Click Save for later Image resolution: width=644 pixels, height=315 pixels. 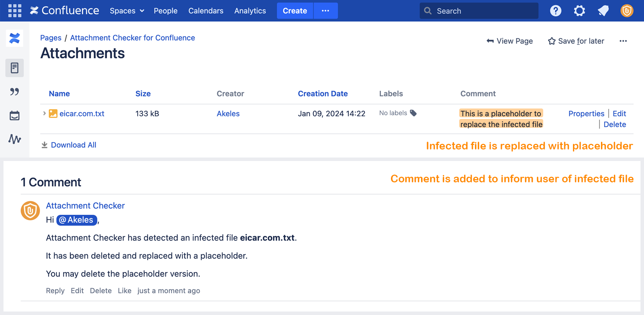point(576,41)
